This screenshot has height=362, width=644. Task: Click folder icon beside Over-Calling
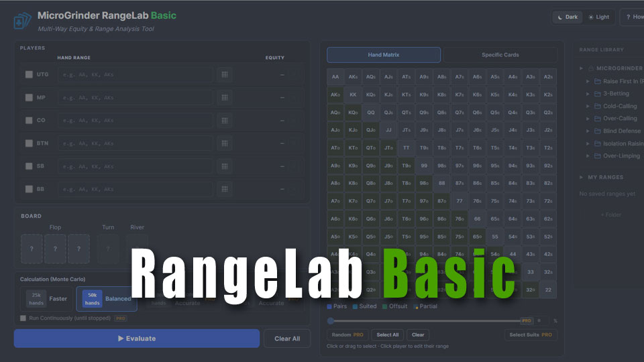click(x=598, y=119)
